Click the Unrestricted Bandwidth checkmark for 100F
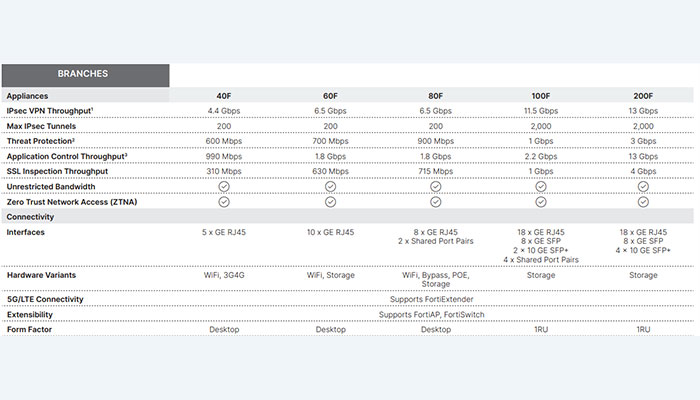700x400 pixels. 541,186
